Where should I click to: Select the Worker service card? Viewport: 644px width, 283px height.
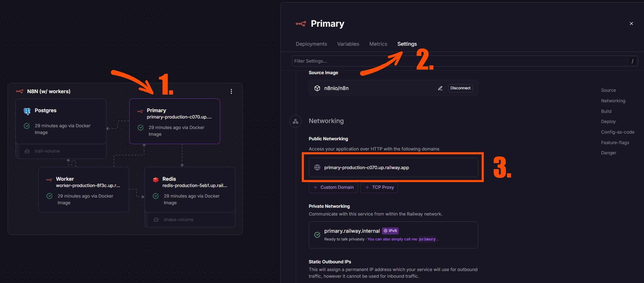tap(84, 189)
